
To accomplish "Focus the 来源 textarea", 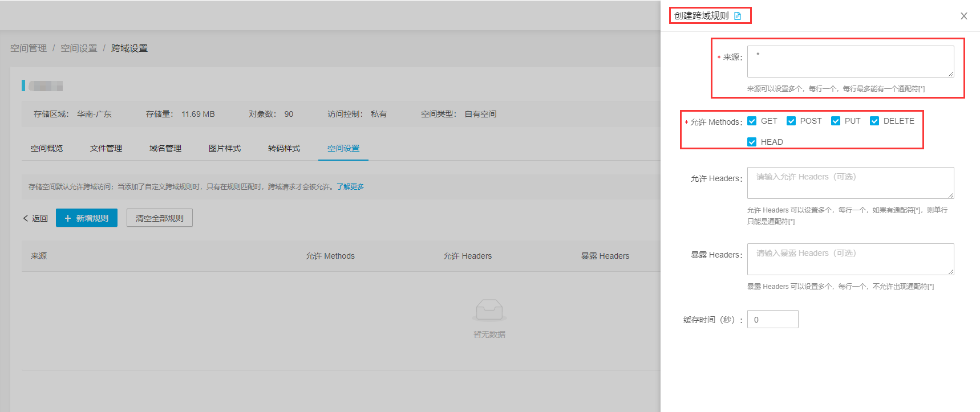I will (851, 62).
